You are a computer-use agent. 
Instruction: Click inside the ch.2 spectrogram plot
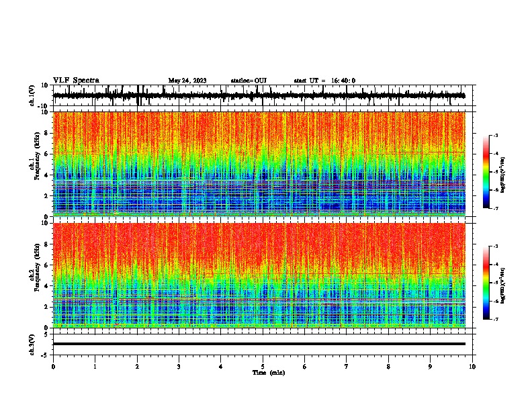[259, 275]
